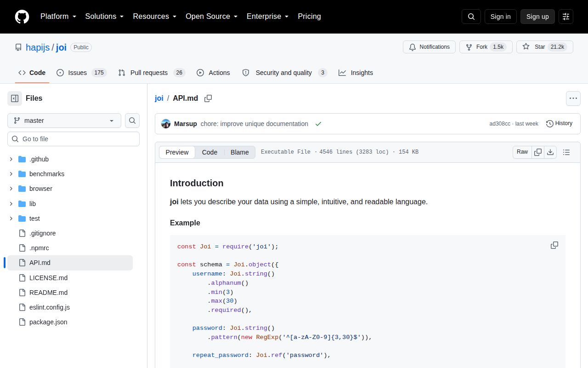Viewport: 588px width, 368px height.
Task: Open commit ad308cc
Action: 500,124
